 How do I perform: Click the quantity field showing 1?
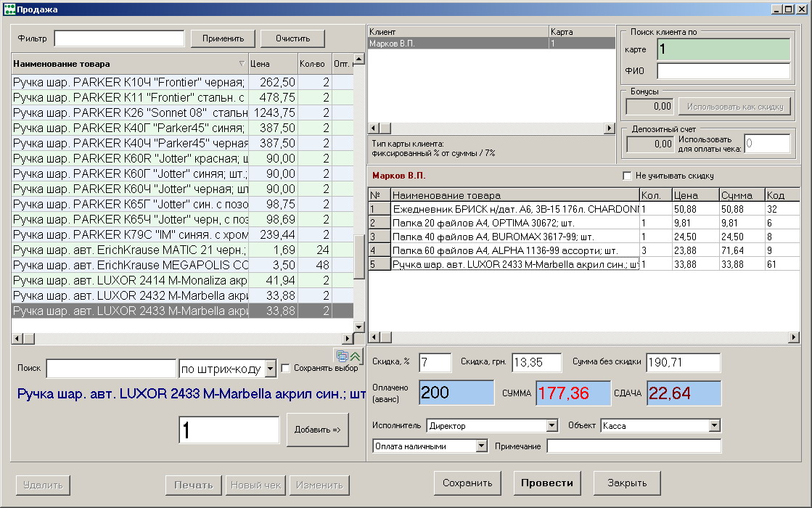[229, 430]
